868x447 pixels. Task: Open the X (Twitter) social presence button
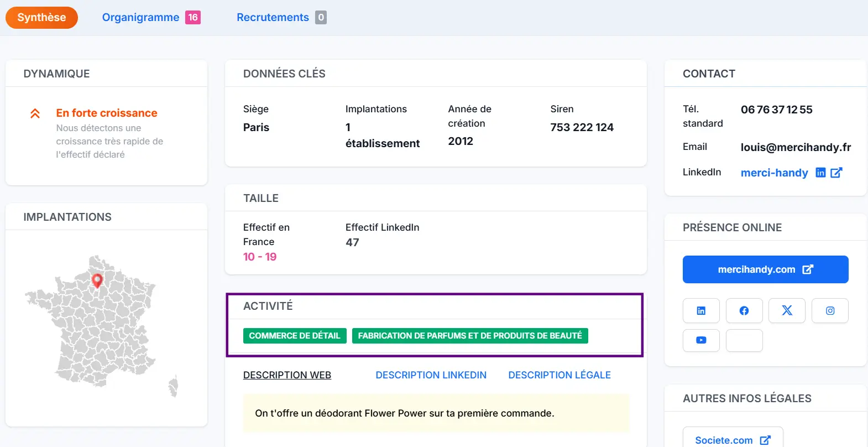tap(787, 311)
